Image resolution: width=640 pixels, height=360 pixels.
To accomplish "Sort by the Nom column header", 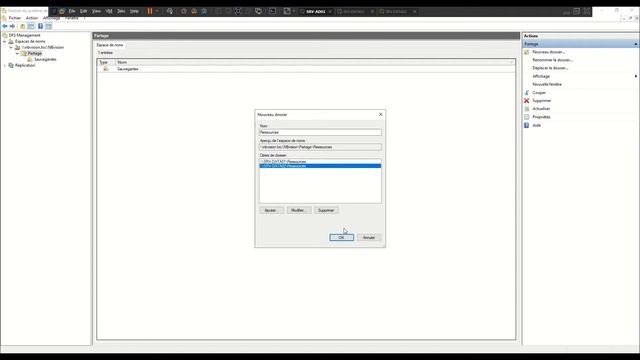I will tap(314, 62).
